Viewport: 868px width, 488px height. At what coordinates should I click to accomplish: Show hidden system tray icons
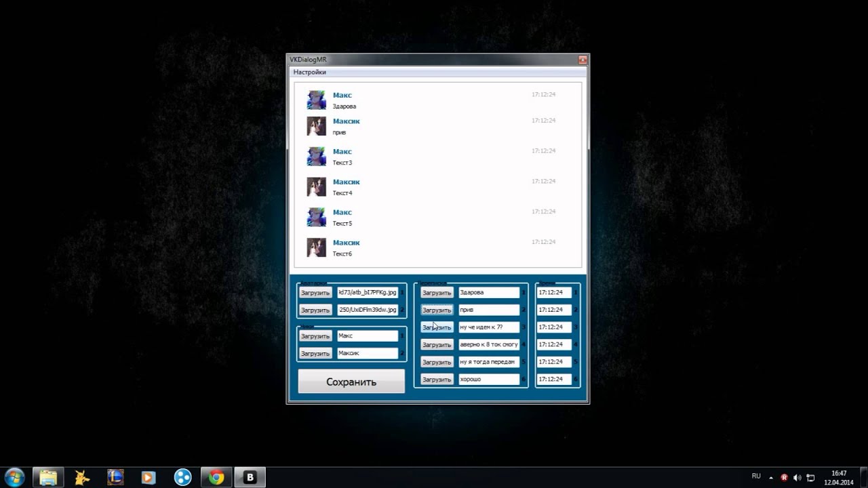pyautogui.click(x=772, y=477)
